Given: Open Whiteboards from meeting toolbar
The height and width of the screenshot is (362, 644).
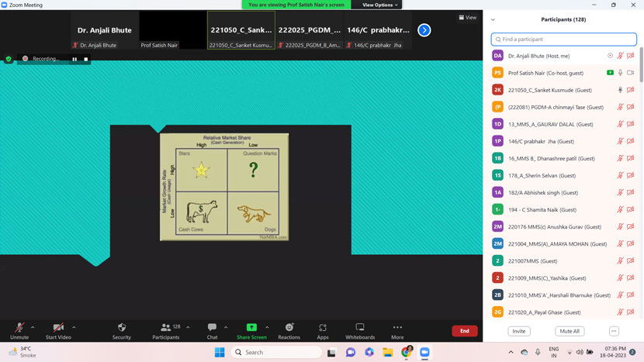Looking at the screenshot, I should point(360,329).
